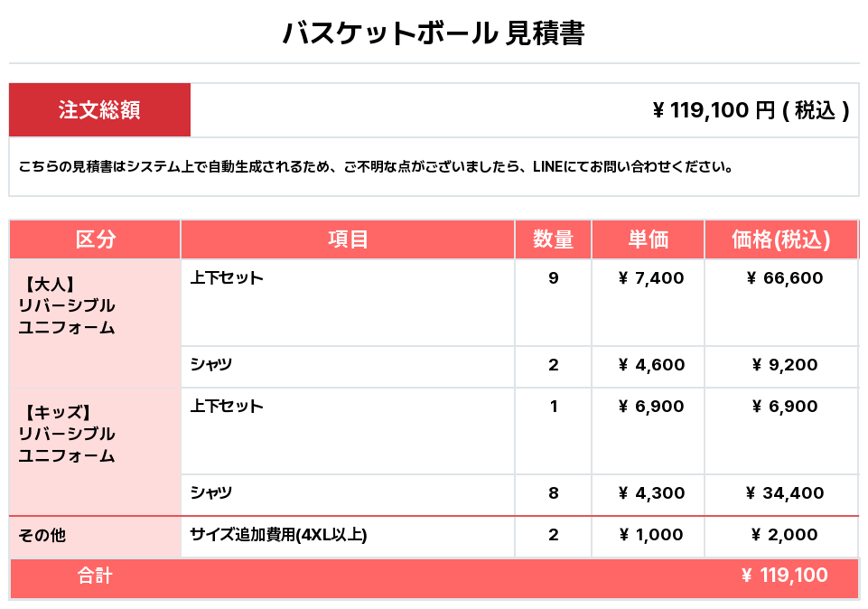Click the サイズ追加費用(4XL以上) item
868x609 pixels.
278,535
